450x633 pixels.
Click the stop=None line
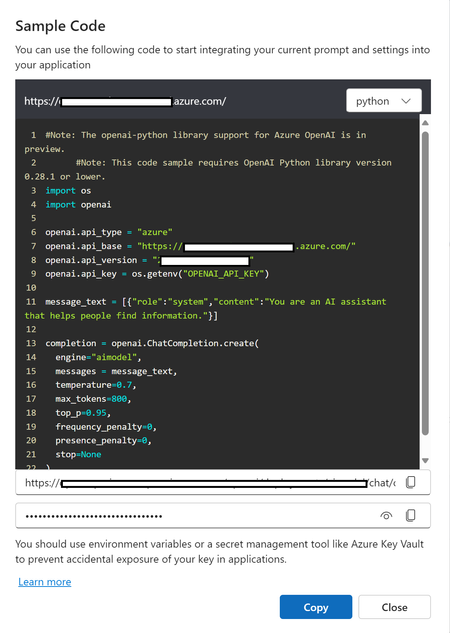point(78,455)
